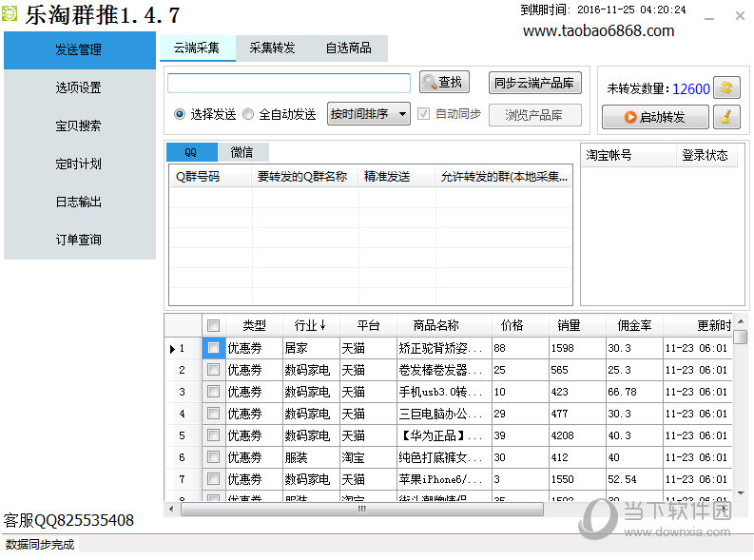This screenshot has width=754, height=560.
Task: Switch to the 微信 tab
Action: point(242,152)
